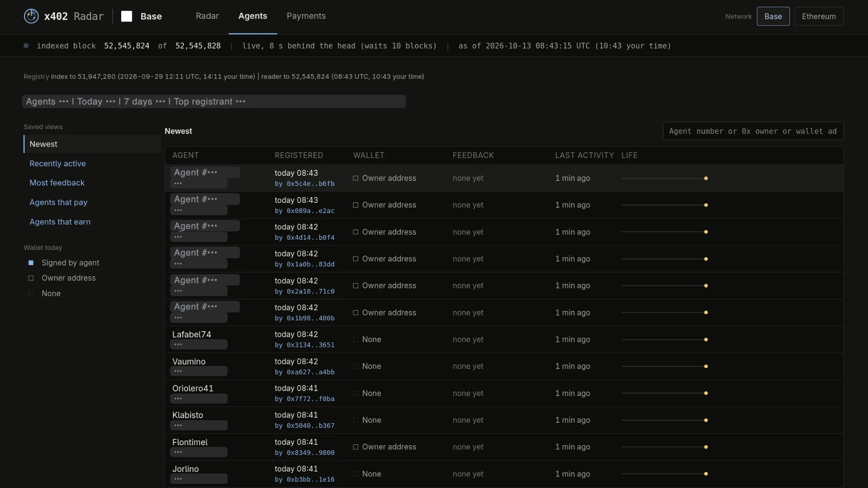Image resolution: width=868 pixels, height=488 pixels.
Task: Click the life marker dot in Lafabel74's row
Action: [706, 340]
